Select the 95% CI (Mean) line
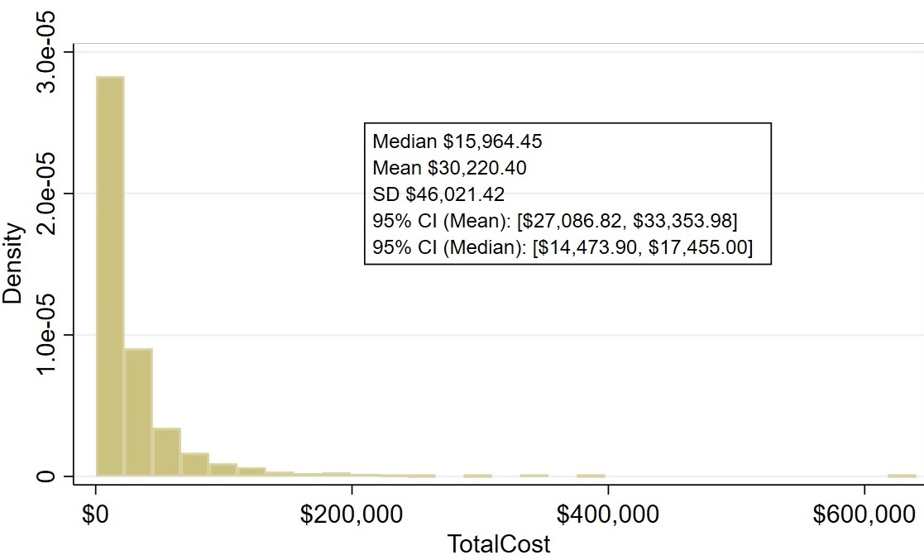 554,221
